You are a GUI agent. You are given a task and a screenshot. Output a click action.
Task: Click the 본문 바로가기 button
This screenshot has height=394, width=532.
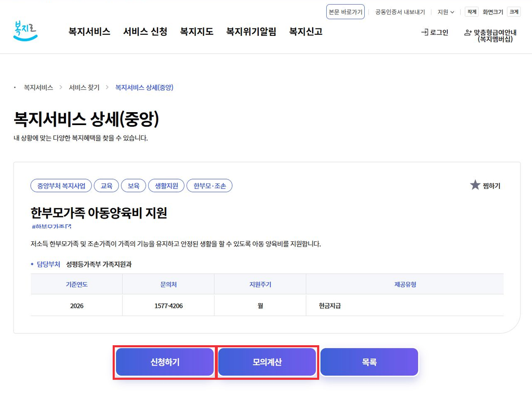click(345, 12)
